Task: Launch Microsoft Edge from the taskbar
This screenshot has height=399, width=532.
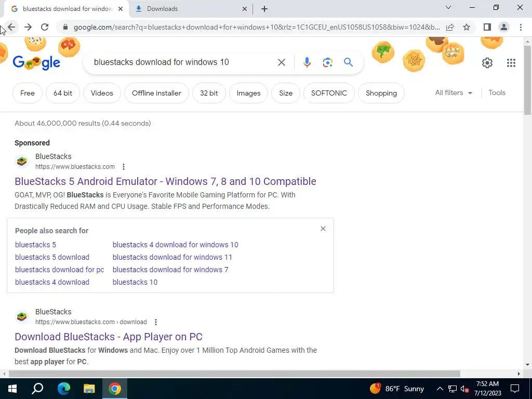Action: pos(63,389)
